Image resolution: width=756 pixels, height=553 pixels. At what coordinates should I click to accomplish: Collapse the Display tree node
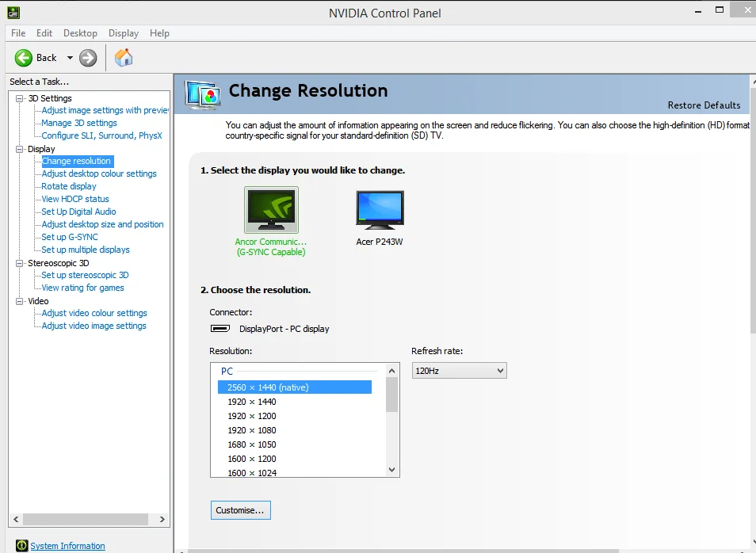point(19,149)
